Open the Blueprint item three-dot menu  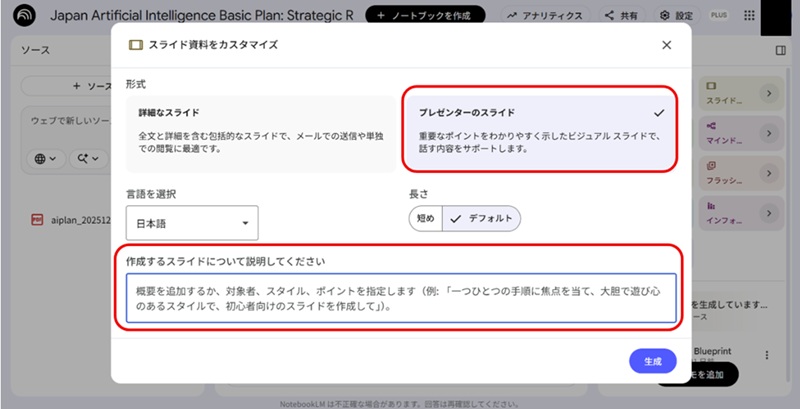[x=767, y=355]
